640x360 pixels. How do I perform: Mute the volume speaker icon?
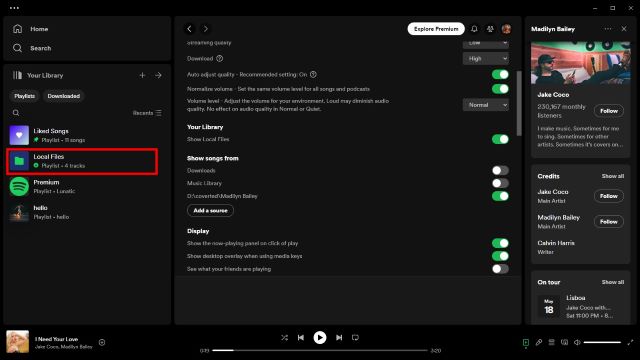click(577, 342)
